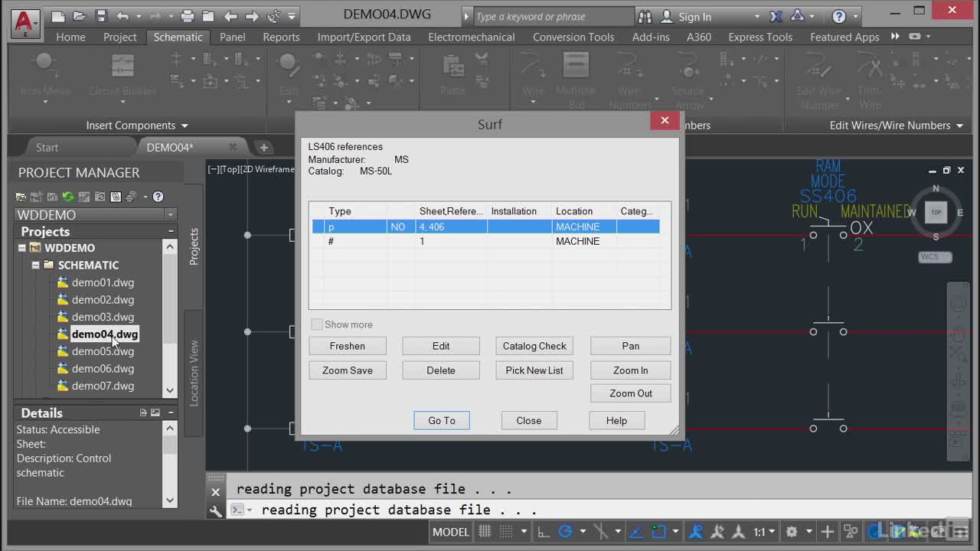Click the green Refresh icon in Project Manager
The image size is (980, 551).
coord(68,197)
